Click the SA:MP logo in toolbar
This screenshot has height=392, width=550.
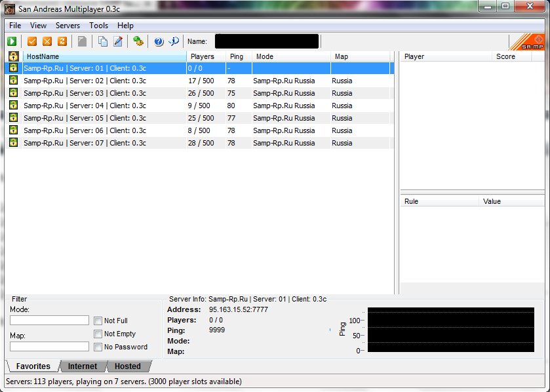[526, 42]
